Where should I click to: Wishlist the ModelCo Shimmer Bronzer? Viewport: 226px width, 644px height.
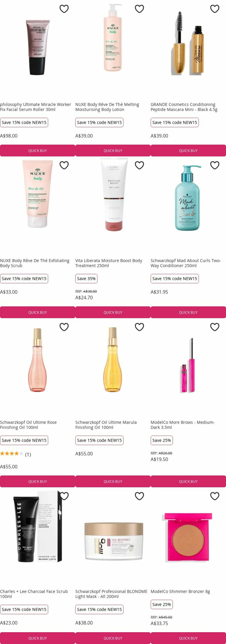click(x=214, y=496)
